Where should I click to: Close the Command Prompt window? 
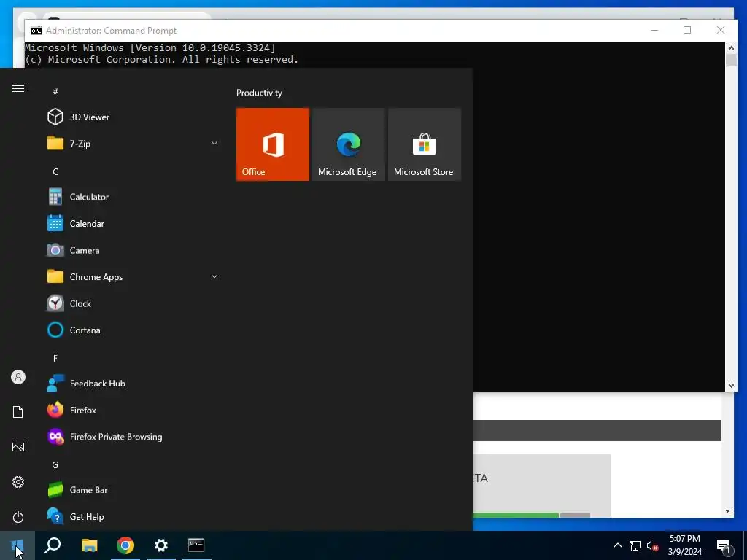coord(720,30)
